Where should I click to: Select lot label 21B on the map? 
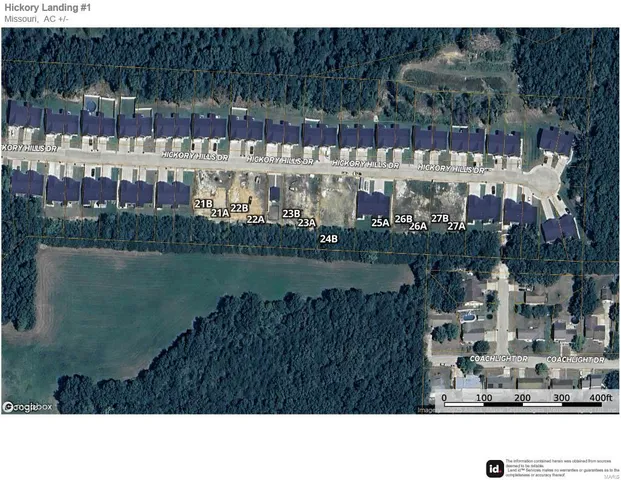(203, 204)
